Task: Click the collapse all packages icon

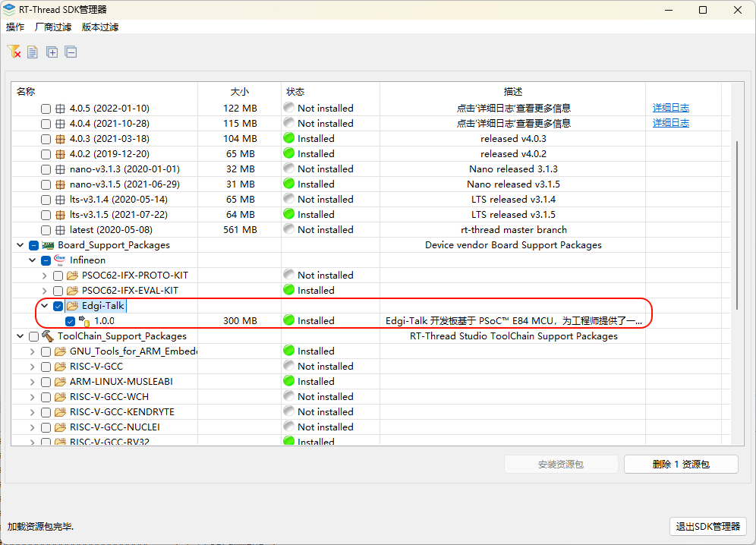Action: pos(71,52)
